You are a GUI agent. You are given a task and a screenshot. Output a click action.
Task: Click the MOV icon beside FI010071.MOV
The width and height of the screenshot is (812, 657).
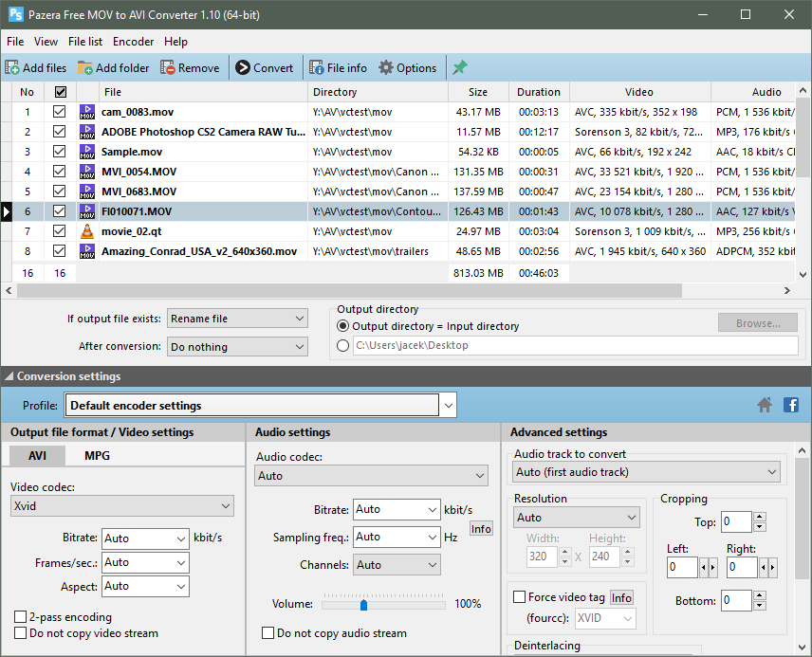[x=87, y=211]
